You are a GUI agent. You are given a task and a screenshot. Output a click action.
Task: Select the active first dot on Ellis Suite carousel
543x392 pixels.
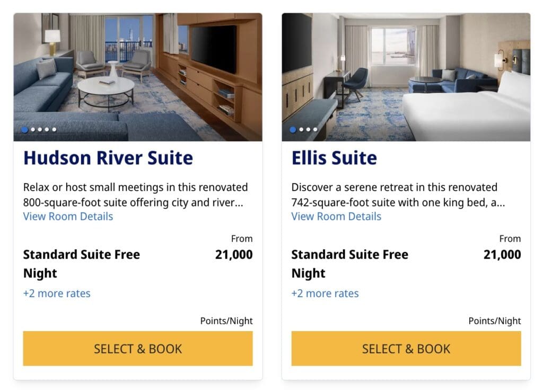pos(293,129)
